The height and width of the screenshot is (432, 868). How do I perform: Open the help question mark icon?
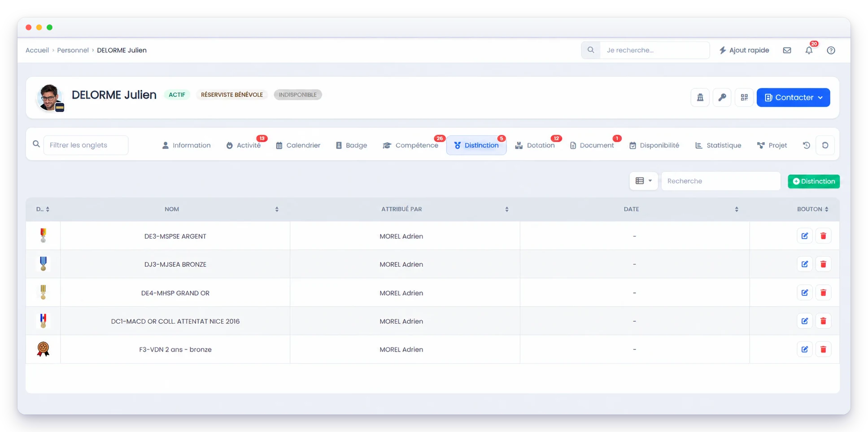[831, 50]
